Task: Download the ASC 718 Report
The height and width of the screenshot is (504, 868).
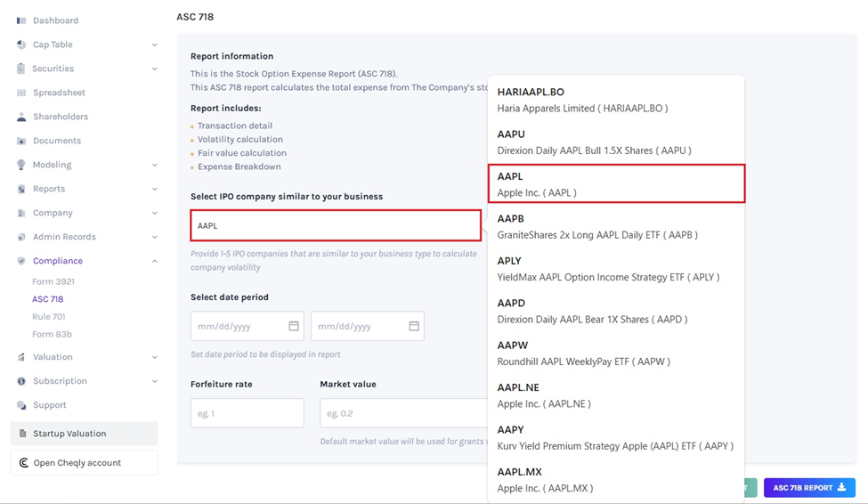Action: pos(808,488)
